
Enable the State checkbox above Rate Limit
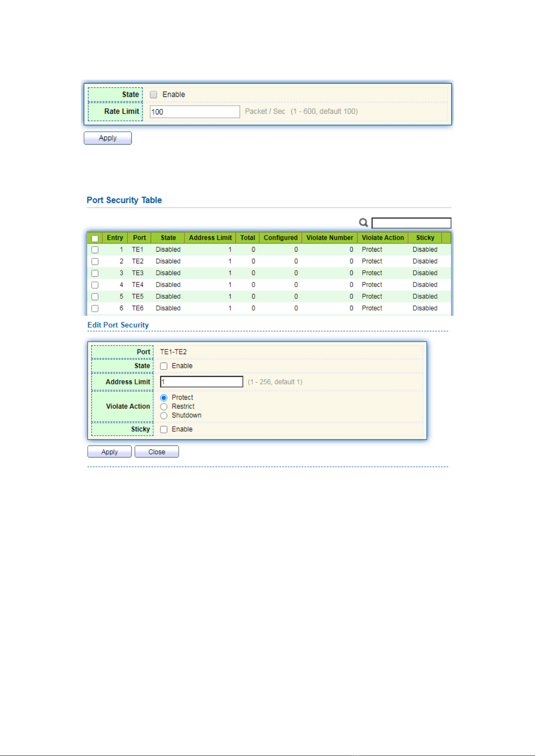(154, 94)
